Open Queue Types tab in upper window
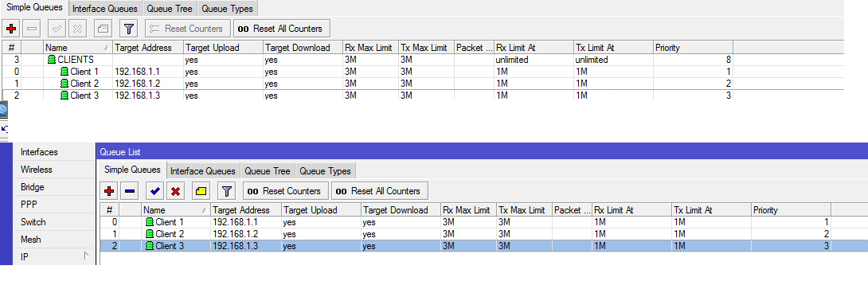The width and height of the screenshot is (868, 293). (x=227, y=9)
